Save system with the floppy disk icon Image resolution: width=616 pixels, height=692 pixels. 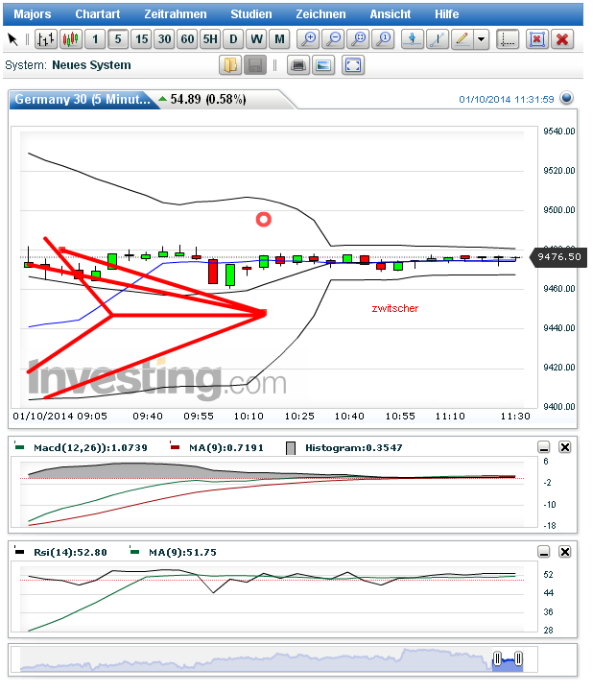point(255,66)
